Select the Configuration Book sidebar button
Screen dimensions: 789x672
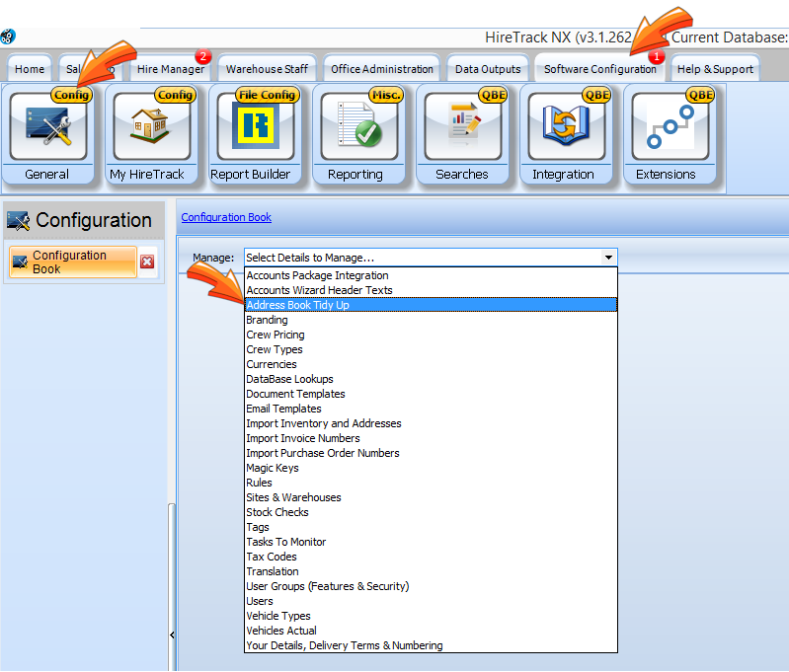coord(71,261)
